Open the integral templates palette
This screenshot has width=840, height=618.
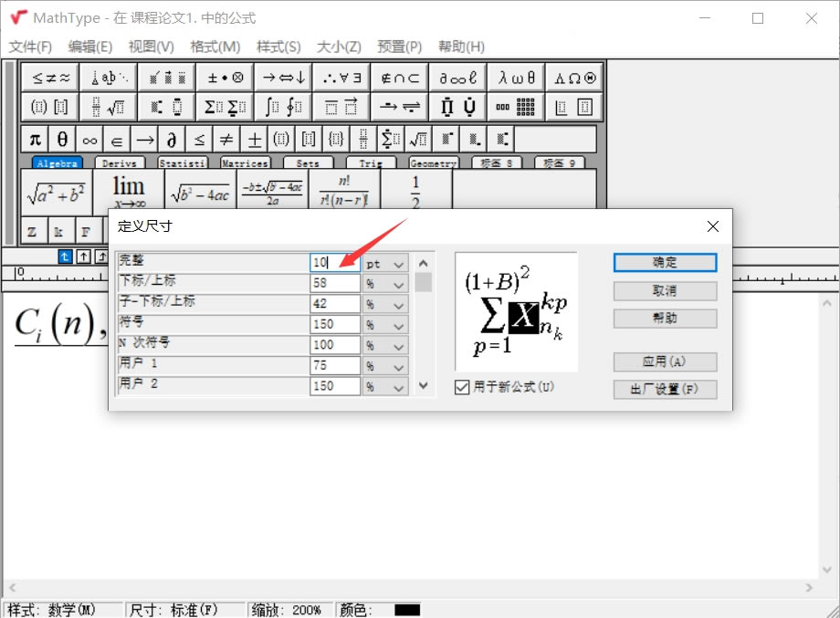coord(283,107)
